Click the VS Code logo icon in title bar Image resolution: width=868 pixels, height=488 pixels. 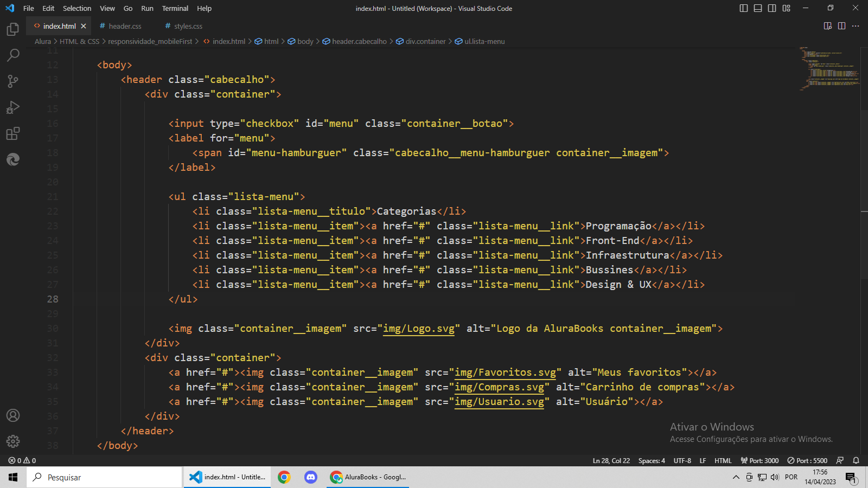pyautogui.click(x=10, y=8)
